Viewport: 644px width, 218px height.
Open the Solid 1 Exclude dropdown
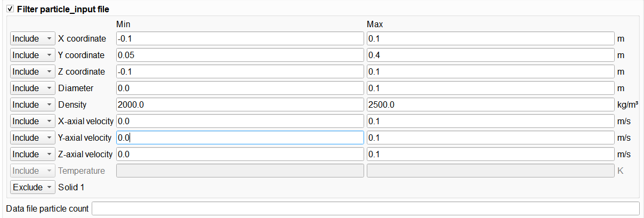pos(32,187)
